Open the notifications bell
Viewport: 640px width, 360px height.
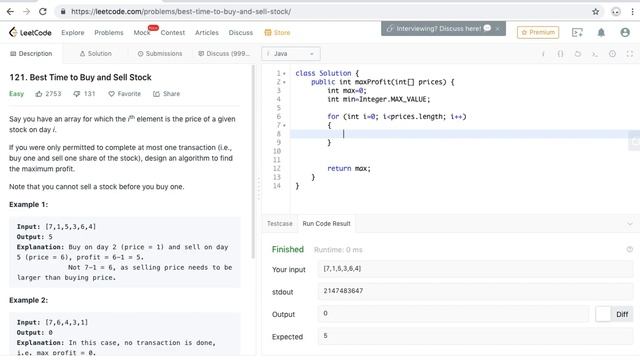(x=601, y=33)
